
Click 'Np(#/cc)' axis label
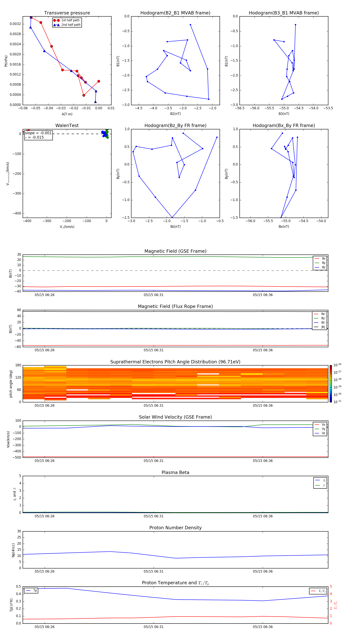(13, 550)
